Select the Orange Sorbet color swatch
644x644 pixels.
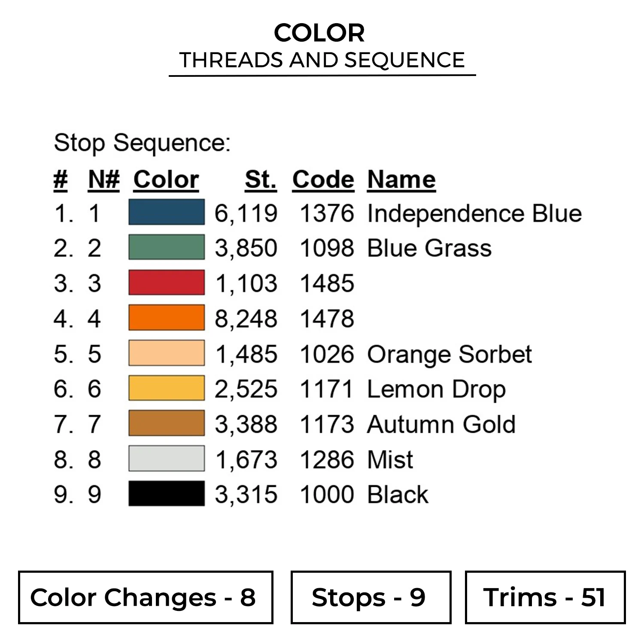coord(167,353)
